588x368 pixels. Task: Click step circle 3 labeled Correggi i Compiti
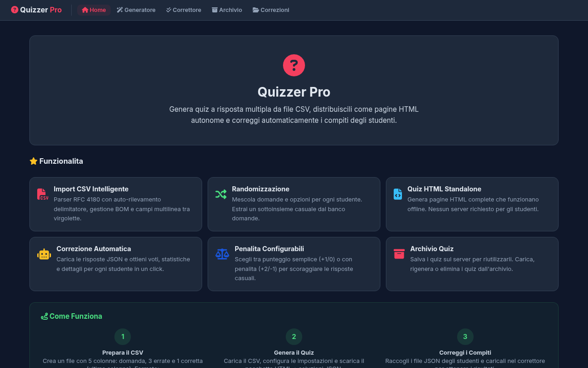[x=465, y=337]
